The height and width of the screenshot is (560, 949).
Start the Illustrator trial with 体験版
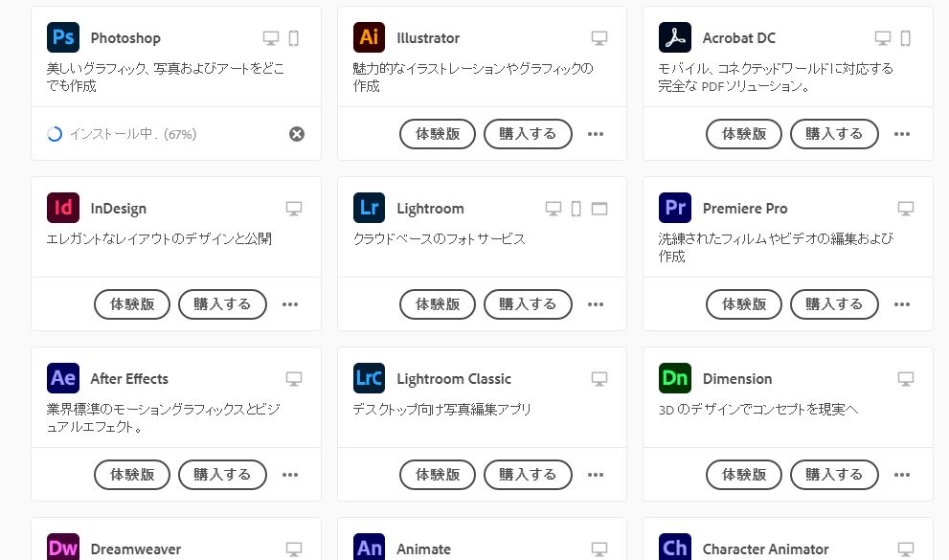(x=438, y=134)
